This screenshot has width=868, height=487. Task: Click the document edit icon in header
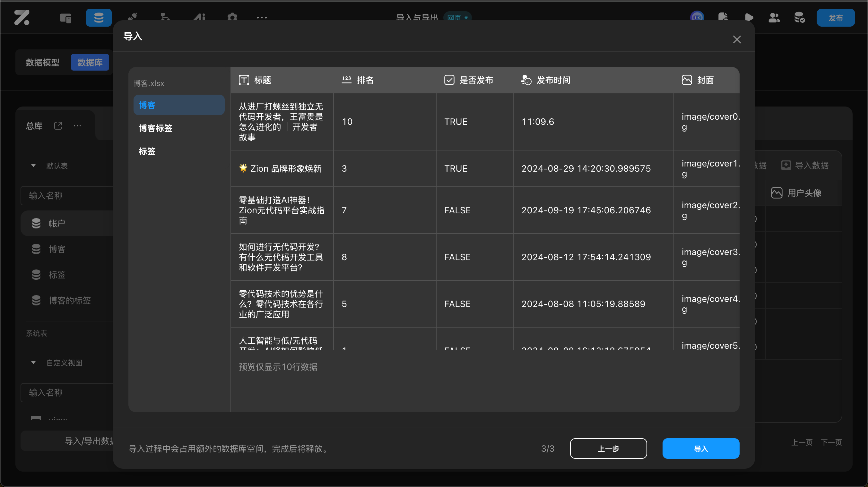[x=723, y=18]
